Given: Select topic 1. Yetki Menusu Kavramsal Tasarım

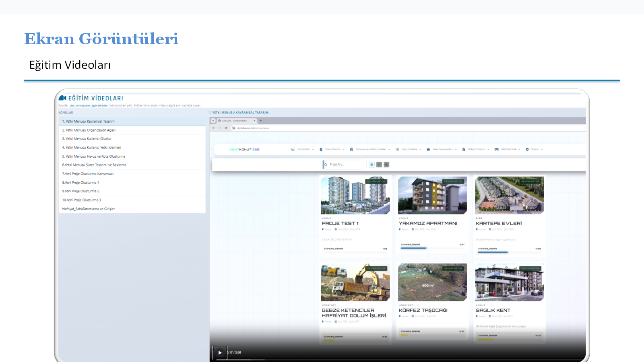Looking at the screenshot, I should coord(132,121).
